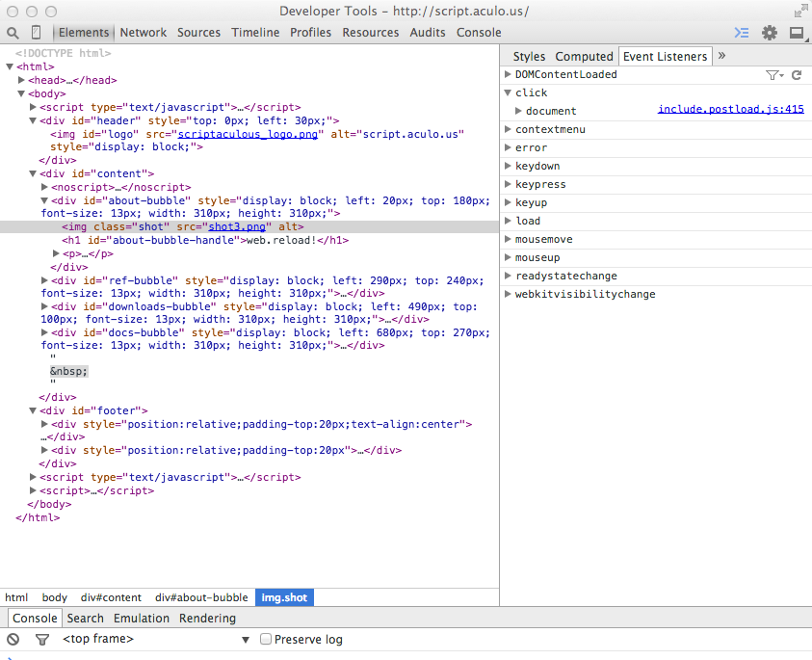Click the dock-to-window icon
The image size is (812, 660).
click(797, 33)
